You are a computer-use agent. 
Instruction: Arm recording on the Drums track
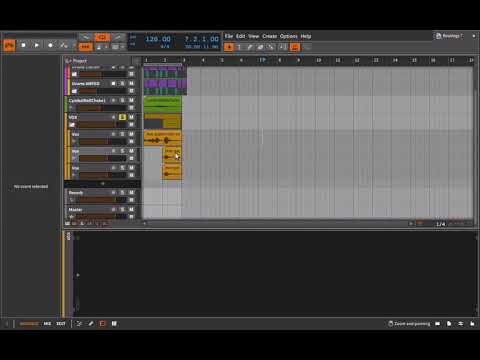(113, 83)
